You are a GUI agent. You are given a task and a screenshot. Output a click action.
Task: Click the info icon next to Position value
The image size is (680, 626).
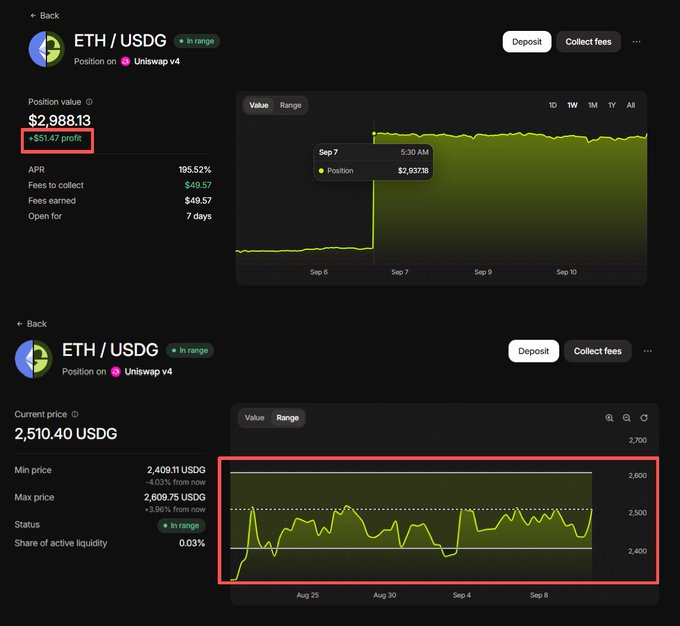[89, 102]
